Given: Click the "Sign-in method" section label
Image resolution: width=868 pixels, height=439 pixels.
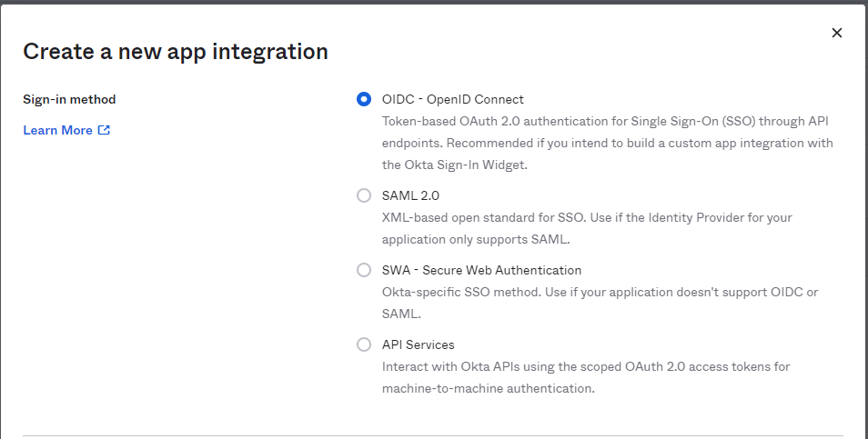Looking at the screenshot, I should click(x=69, y=100).
